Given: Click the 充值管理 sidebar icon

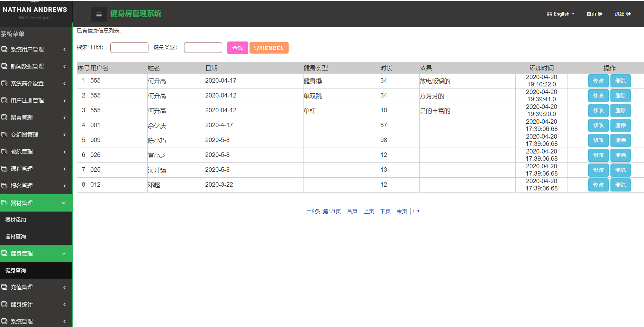Looking at the screenshot, I should [x=4, y=287].
